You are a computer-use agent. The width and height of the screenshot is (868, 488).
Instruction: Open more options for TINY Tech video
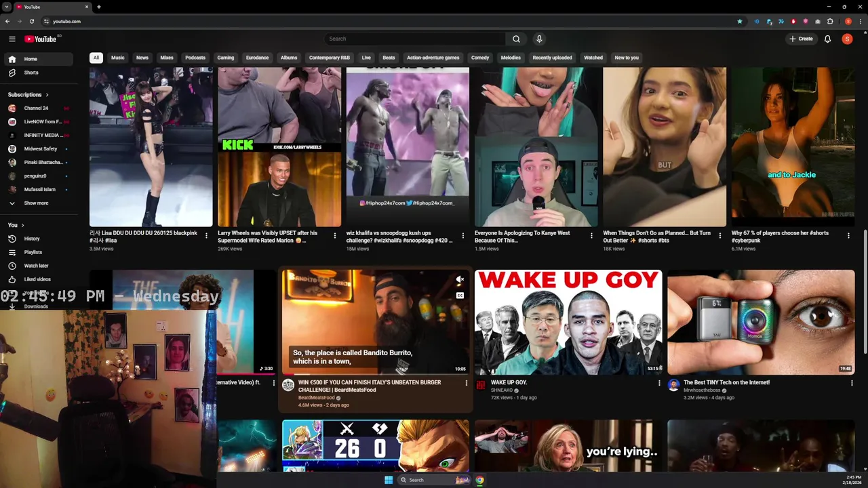(x=852, y=383)
